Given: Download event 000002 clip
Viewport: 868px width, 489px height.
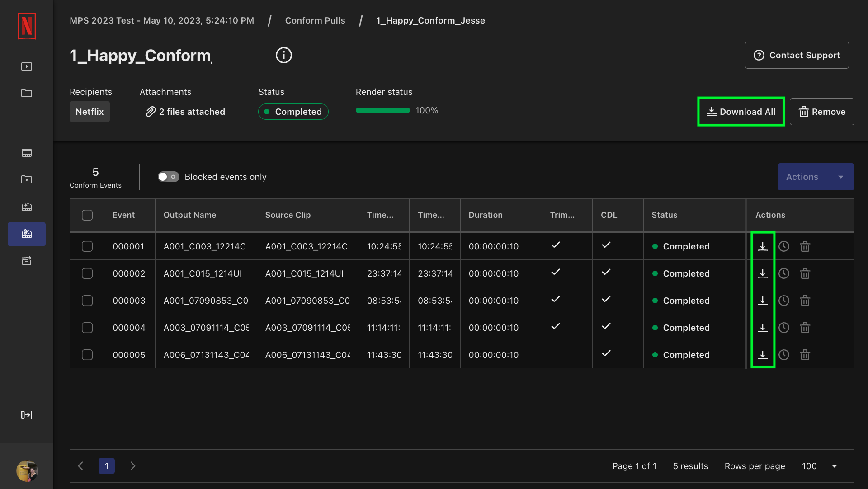Looking at the screenshot, I should 763,273.
